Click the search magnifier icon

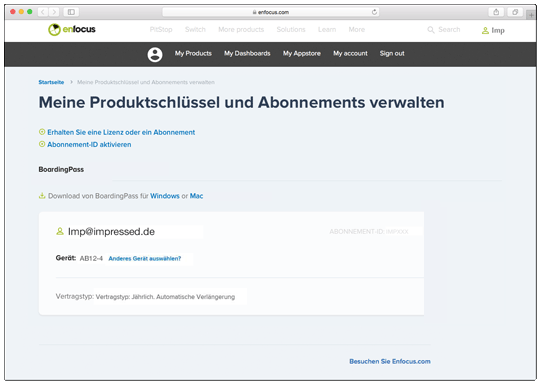click(x=431, y=30)
